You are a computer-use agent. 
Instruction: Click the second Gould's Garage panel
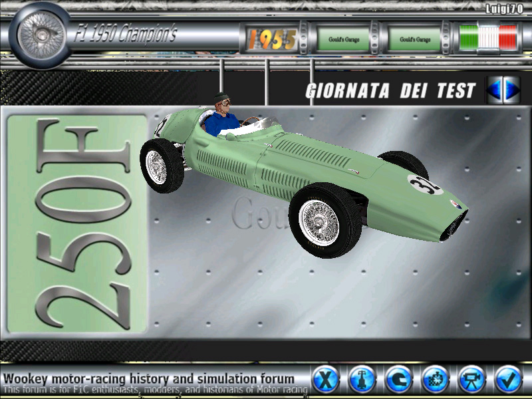(x=414, y=39)
